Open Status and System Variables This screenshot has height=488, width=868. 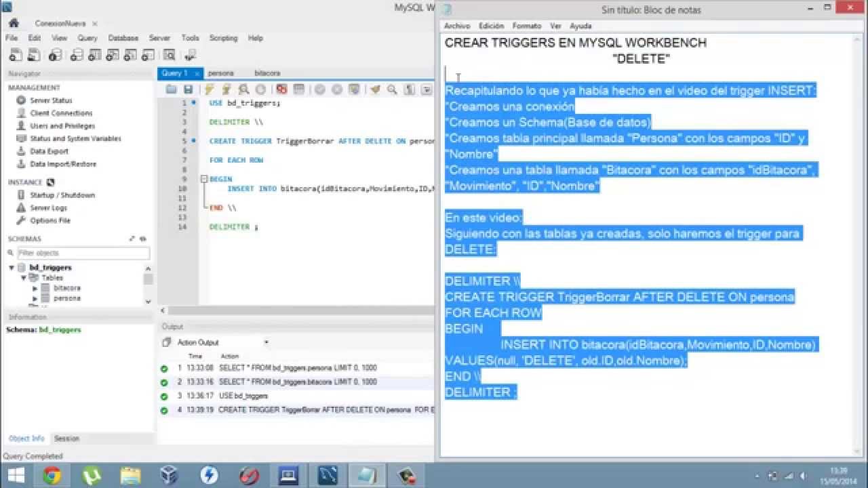tap(75, 139)
